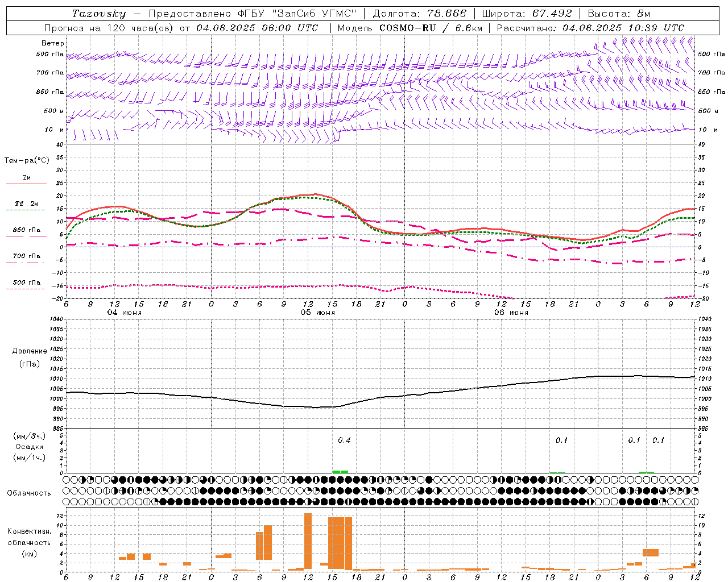Click the 1040 label on left pressure axis
The image size is (728, 582).
[x=57, y=319]
